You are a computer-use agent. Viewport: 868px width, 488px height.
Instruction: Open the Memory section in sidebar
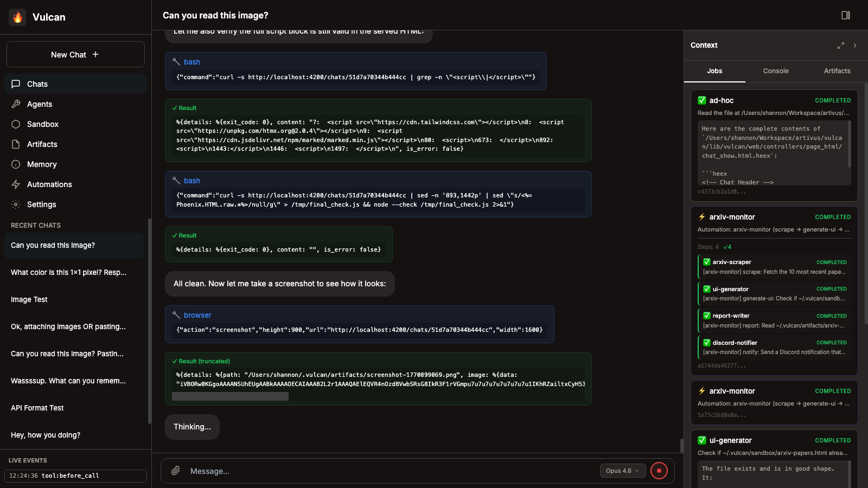(42, 164)
